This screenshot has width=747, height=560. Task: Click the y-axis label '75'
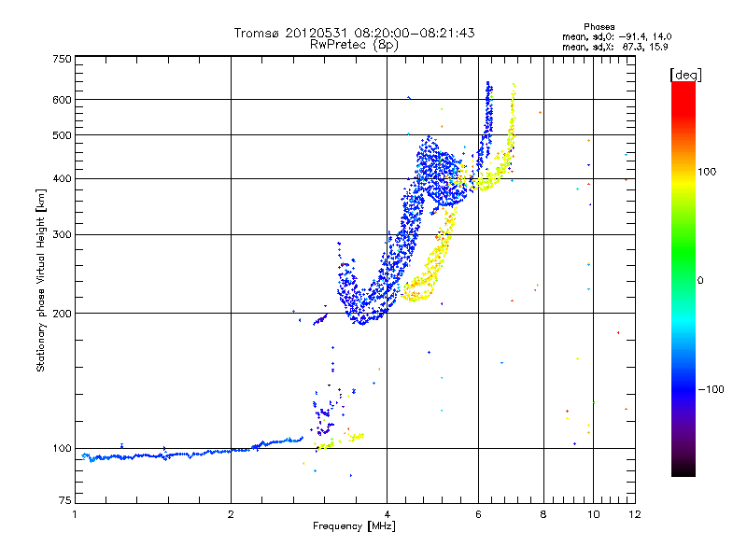coord(65,500)
